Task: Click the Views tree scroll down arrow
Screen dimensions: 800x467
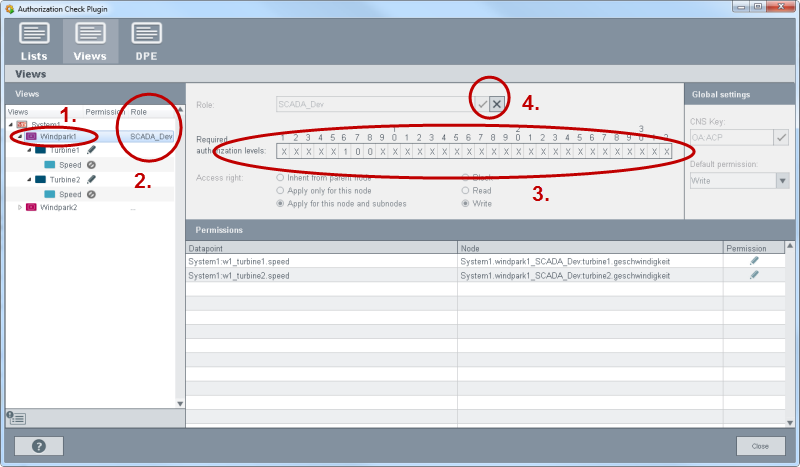Action: (180, 404)
